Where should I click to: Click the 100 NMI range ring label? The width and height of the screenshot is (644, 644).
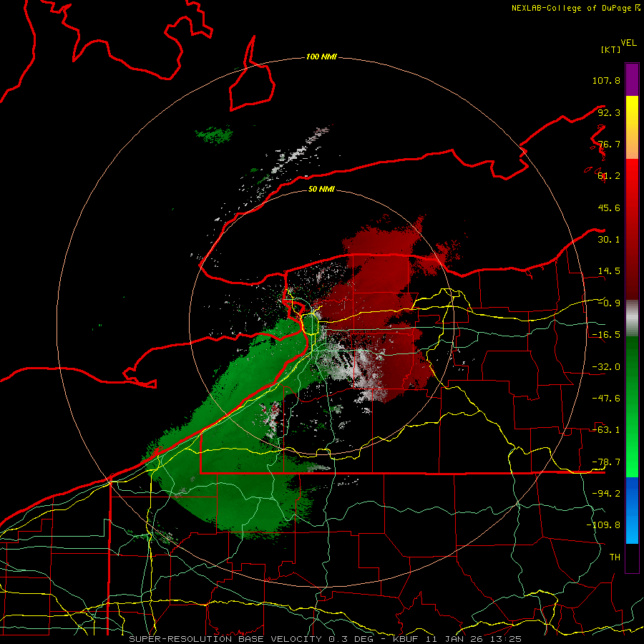(x=321, y=57)
